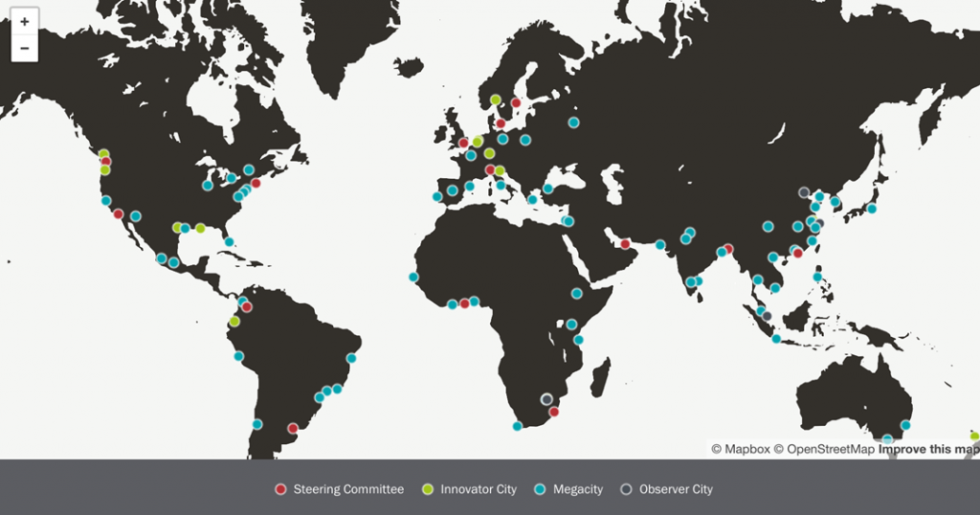Select Megacity in the legend

pos(568,489)
